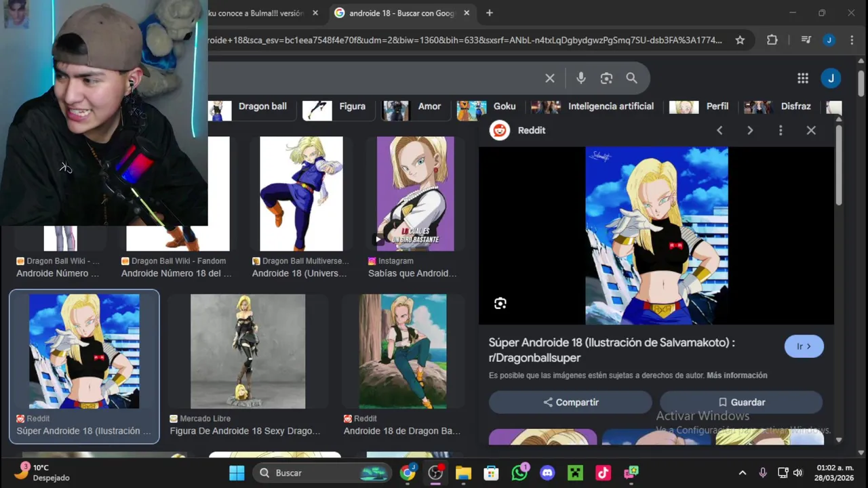Select the kicking Android 18 thumbnail

301,194
